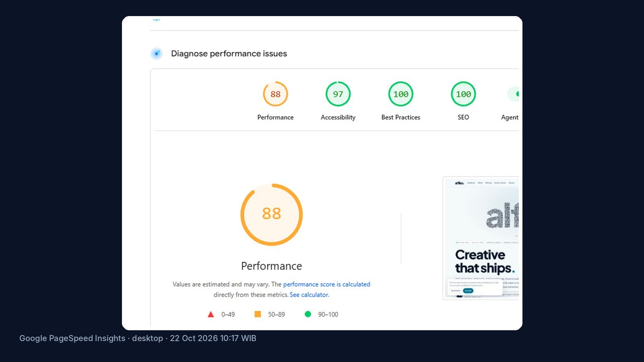This screenshot has height=362, width=644.
Task: Click the '0–49' range label
Action: click(228, 315)
